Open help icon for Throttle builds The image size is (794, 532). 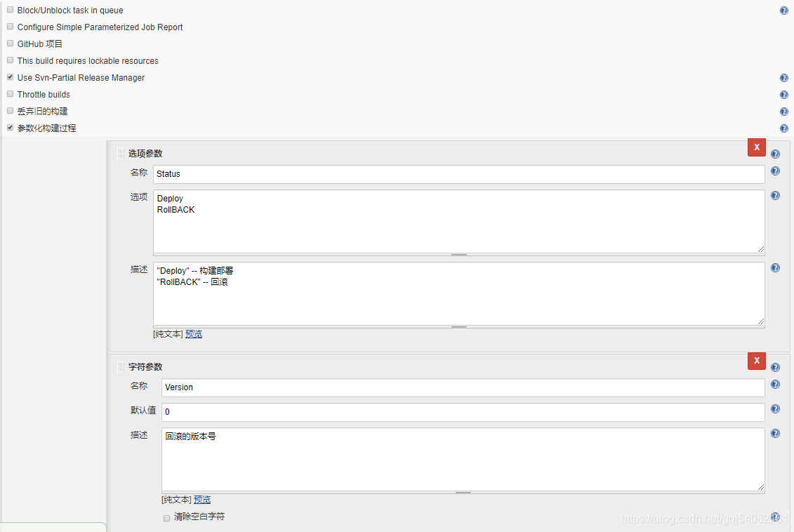(x=784, y=95)
